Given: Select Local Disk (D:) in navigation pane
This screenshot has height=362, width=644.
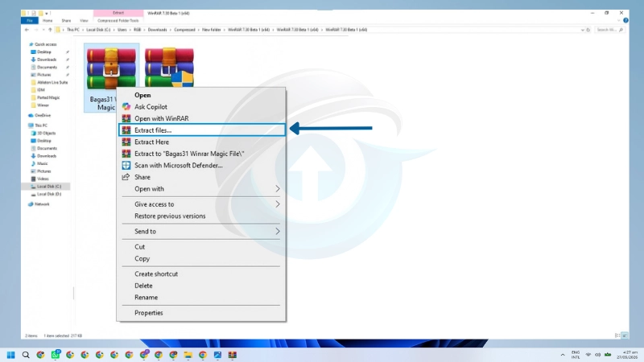Looking at the screenshot, I should [x=49, y=194].
